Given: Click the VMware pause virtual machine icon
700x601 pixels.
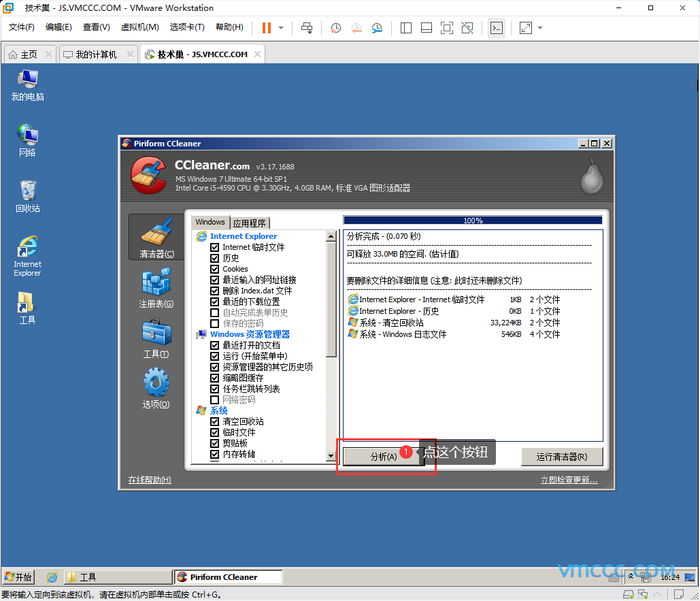Looking at the screenshot, I should point(267,28).
